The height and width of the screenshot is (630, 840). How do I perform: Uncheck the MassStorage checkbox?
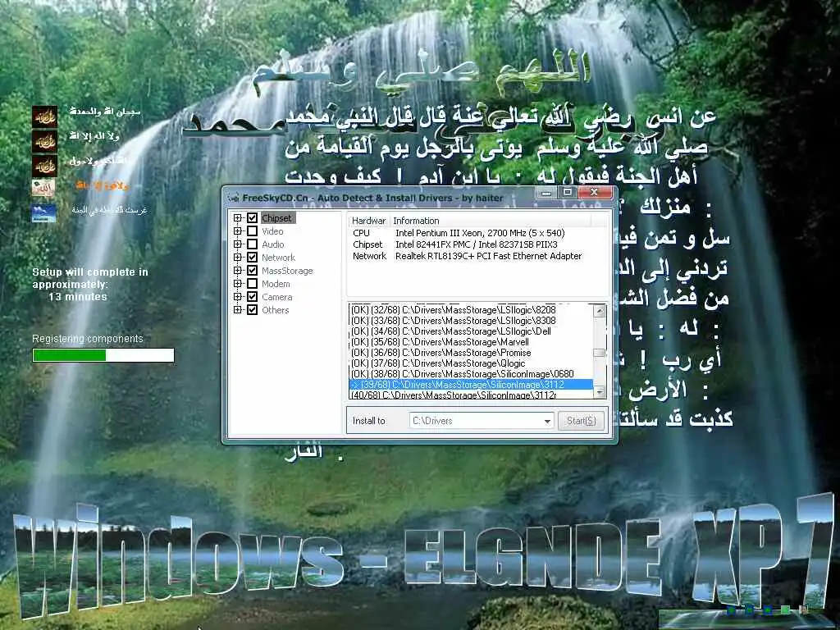(x=253, y=271)
